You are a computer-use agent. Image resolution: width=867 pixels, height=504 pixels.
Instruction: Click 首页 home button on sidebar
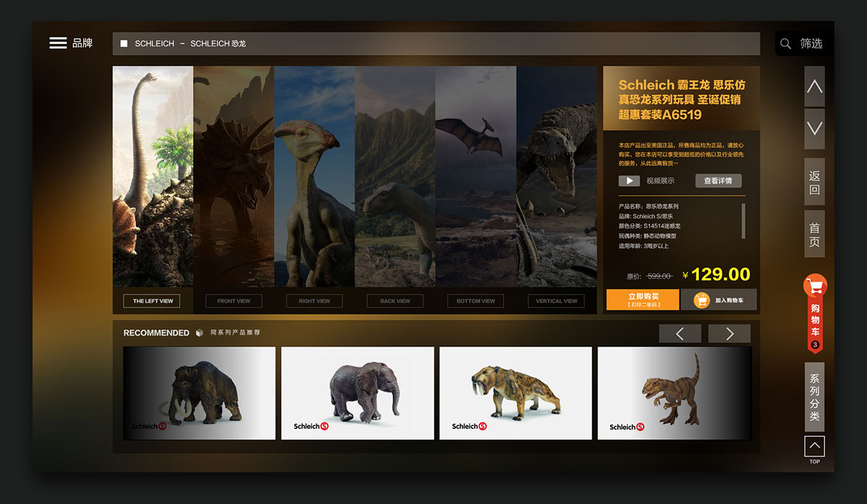point(814,234)
